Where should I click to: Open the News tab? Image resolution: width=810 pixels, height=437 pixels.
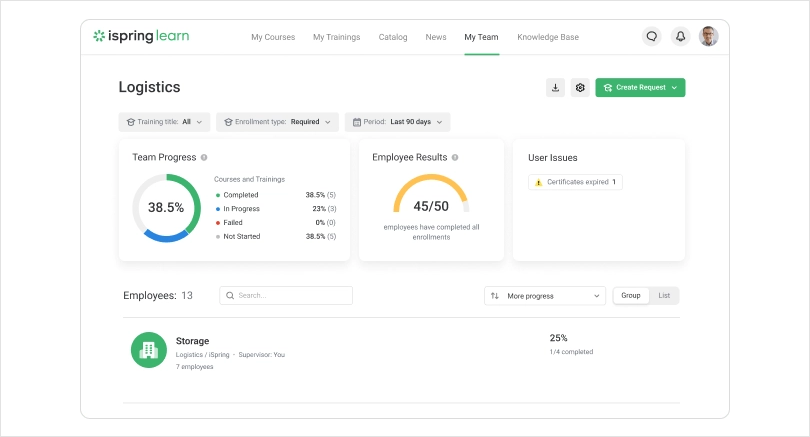point(435,37)
